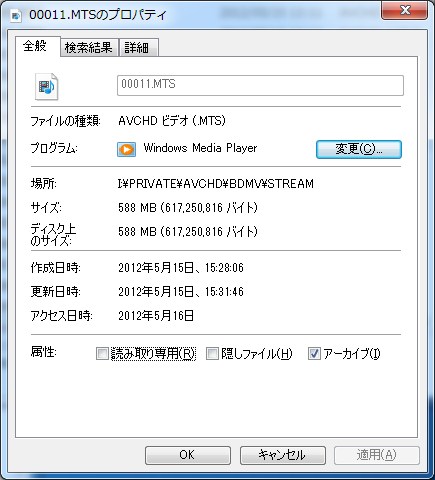
Task: Confirm with the OK button
Action: click(x=188, y=455)
